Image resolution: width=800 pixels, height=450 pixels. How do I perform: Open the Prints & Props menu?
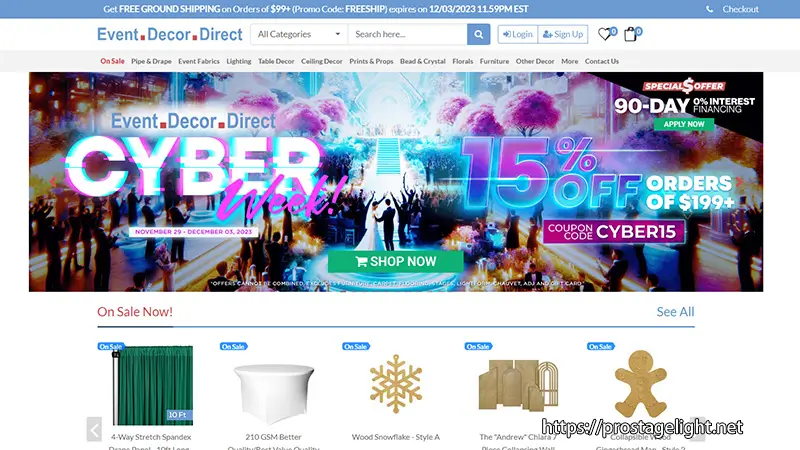point(371,61)
